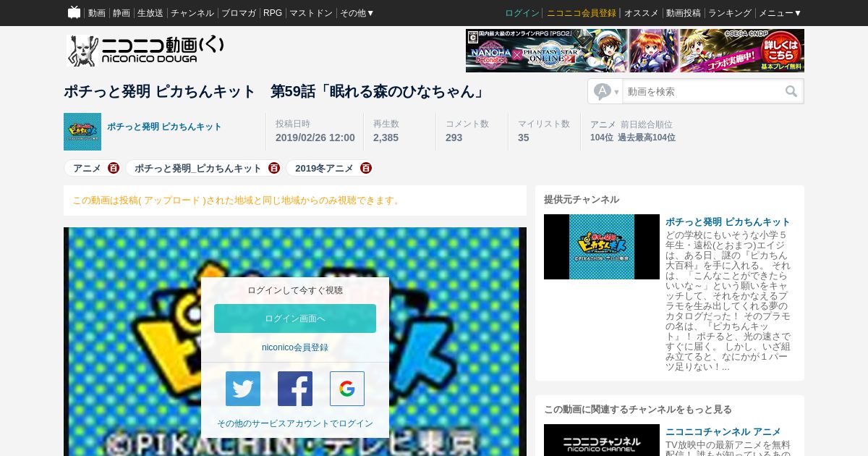This screenshot has height=456, width=868.
Task: Click ニコニコ会員登録 in header
Action: pyautogui.click(x=582, y=13)
